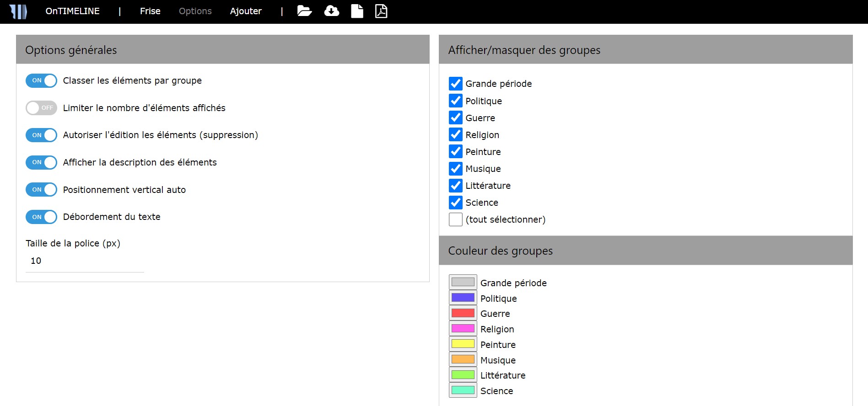Click the font size input field
The height and width of the screenshot is (406, 868).
point(85,261)
